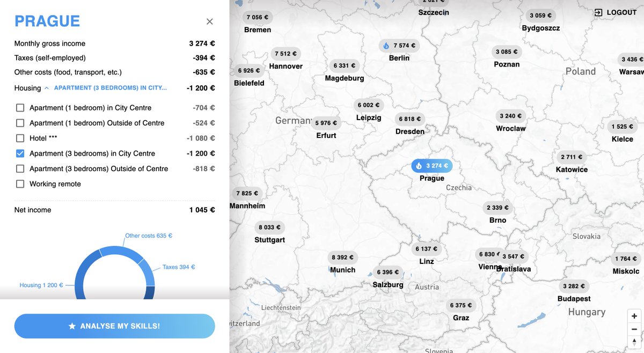Select the Salzburg 6 396 € marker
This screenshot has width=644, height=353.
[388, 273]
